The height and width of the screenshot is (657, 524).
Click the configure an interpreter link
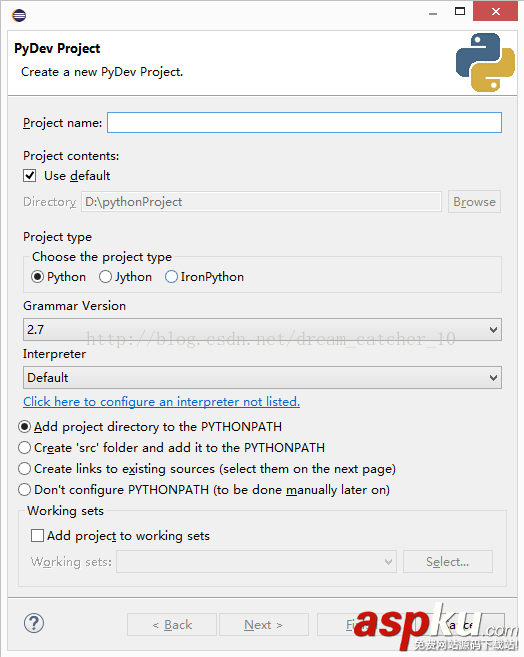click(x=161, y=401)
